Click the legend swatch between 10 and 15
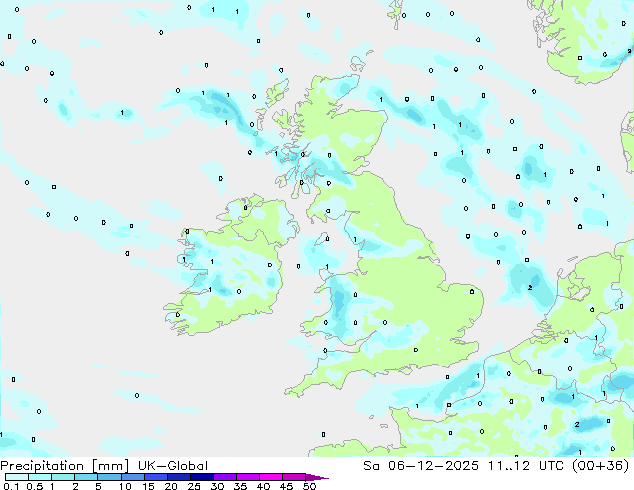634x490 pixels. (133, 477)
